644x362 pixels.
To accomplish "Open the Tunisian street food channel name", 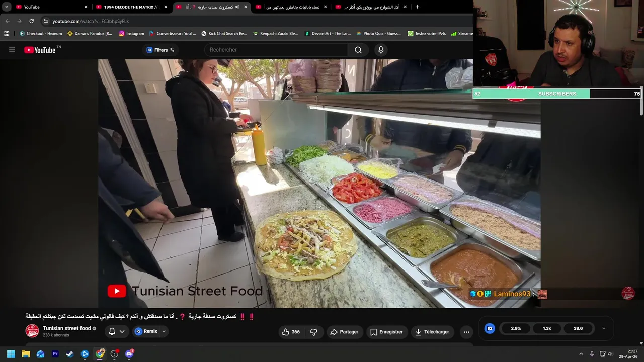I will point(66,328).
